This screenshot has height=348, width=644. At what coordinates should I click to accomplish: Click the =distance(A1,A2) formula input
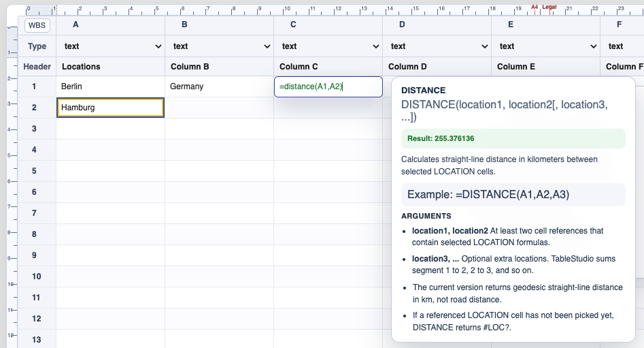coord(328,86)
